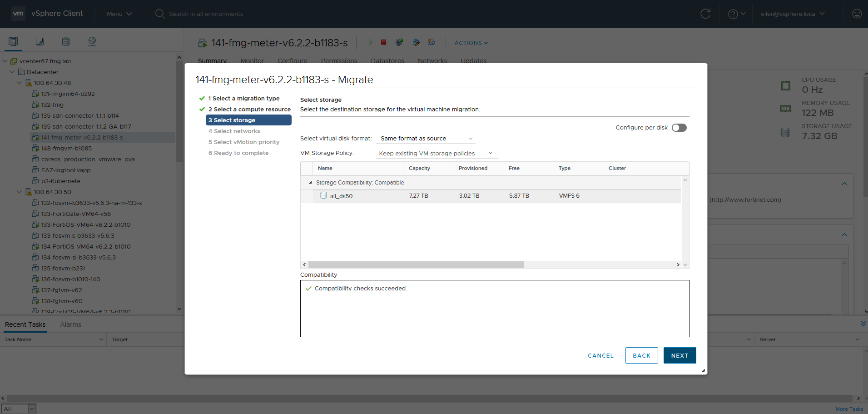Open the Hosts and Clusters inventory view
The image size is (868, 414).
(13, 42)
